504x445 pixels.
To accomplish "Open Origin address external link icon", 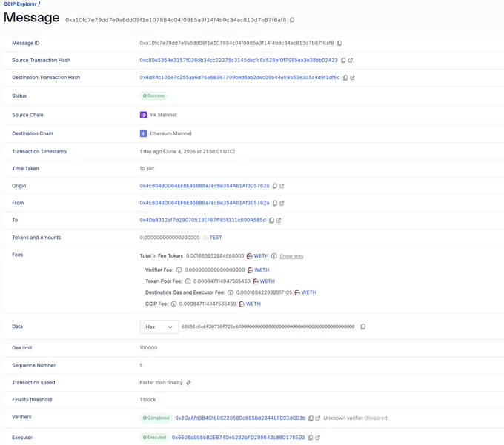I will (282, 186).
